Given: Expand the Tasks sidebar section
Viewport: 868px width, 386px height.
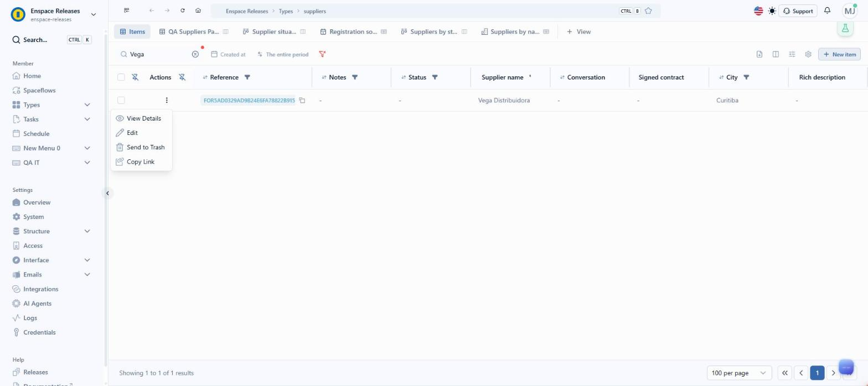Looking at the screenshot, I should pyautogui.click(x=87, y=119).
